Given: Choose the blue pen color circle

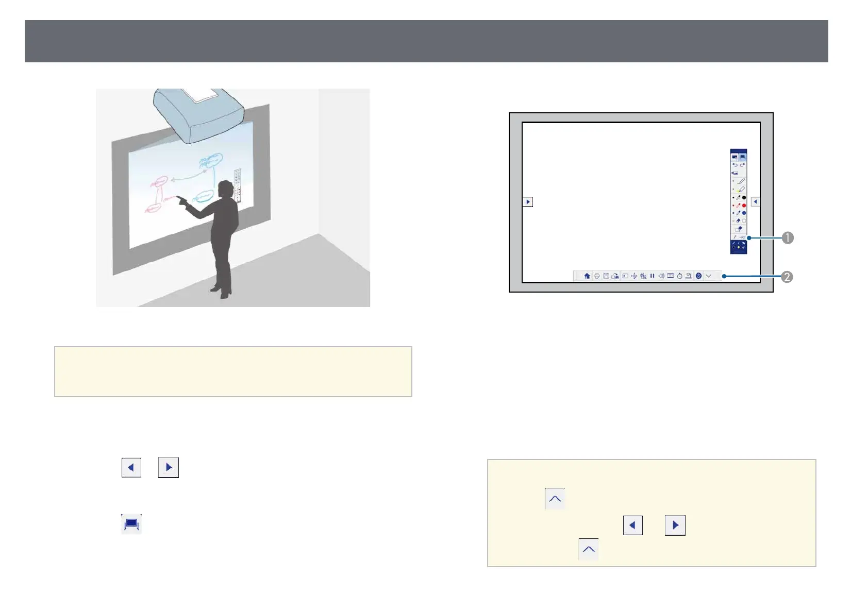Looking at the screenshot, I should point(744,213).
